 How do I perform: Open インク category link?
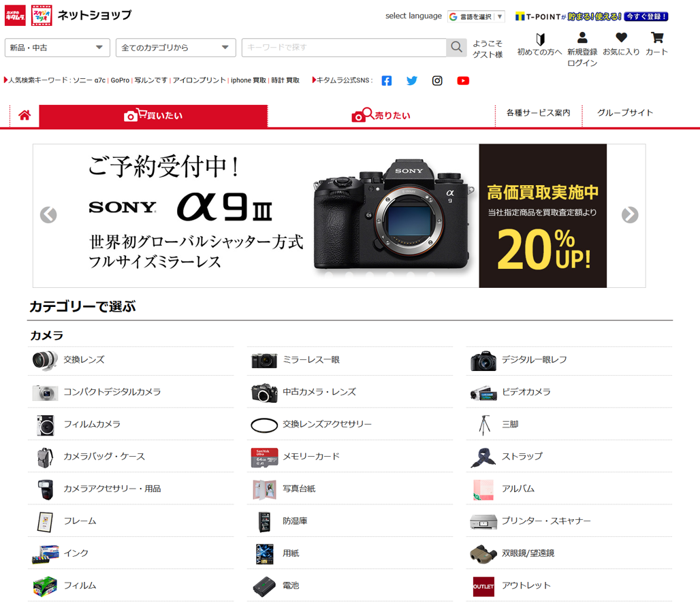click(76, 553)
